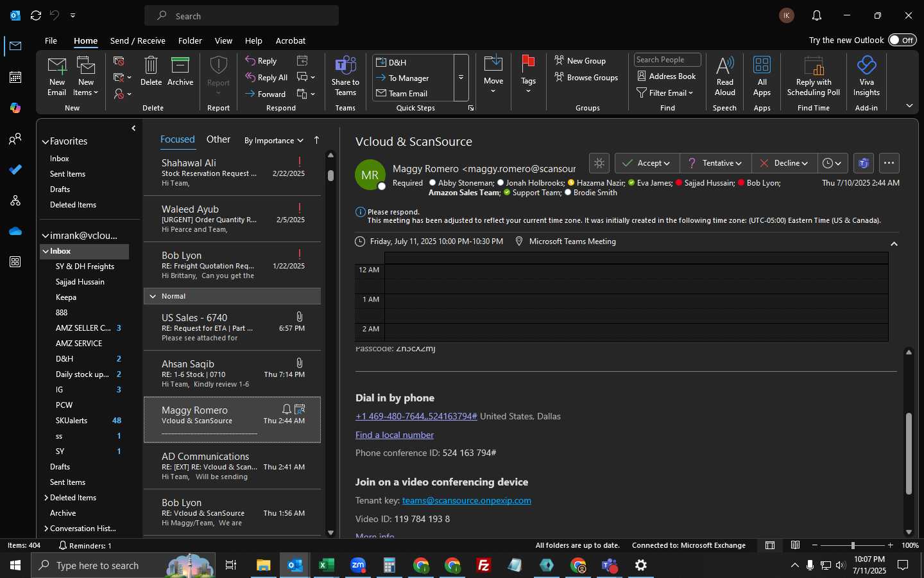
Task: Open the Address Book
Action: point(667,76)
